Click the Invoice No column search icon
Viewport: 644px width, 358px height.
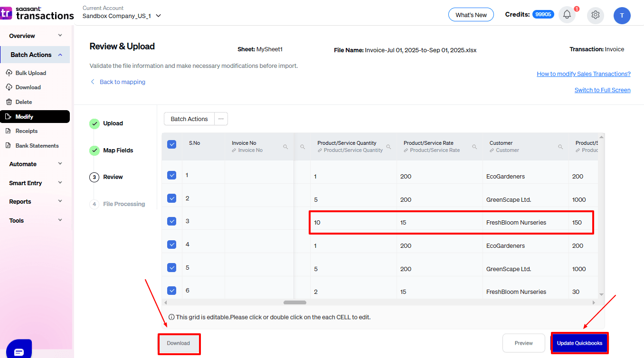point(285,147)
